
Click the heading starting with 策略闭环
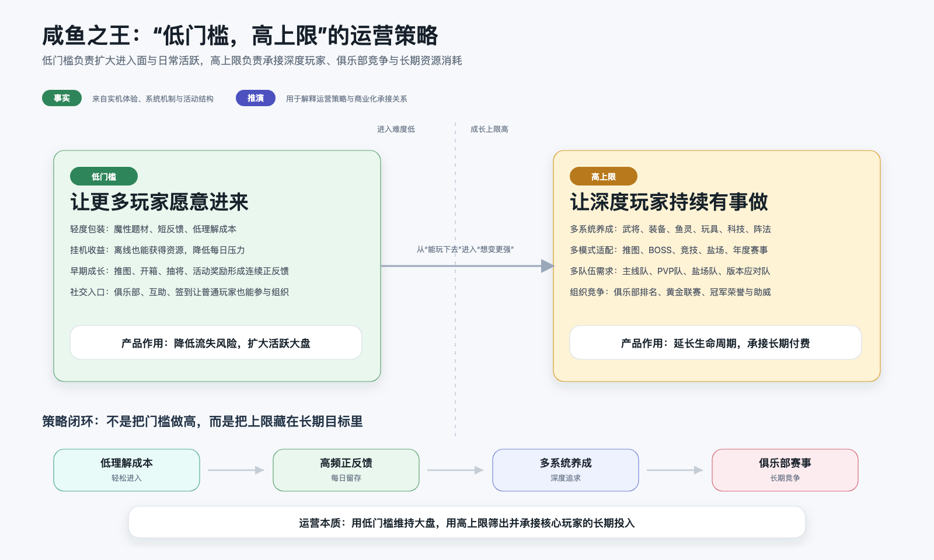203,421
